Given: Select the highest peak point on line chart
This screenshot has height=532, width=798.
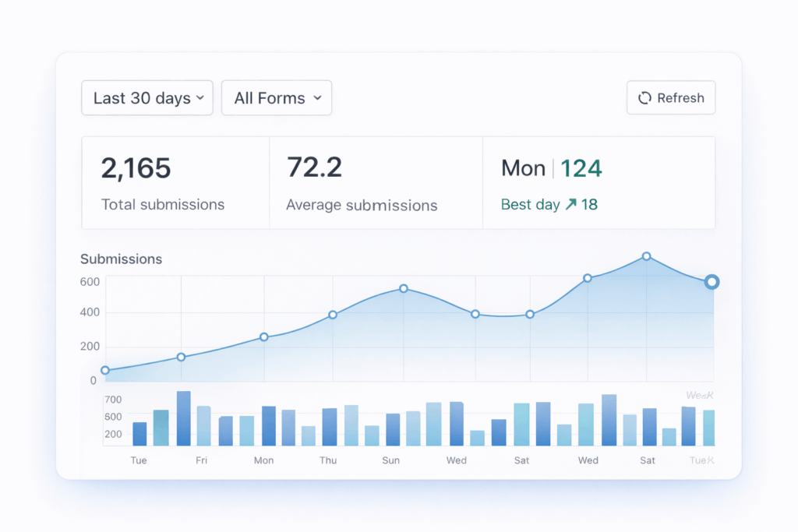Looking at the screenshot, I should pyautogui.click(x=646, y=256).
